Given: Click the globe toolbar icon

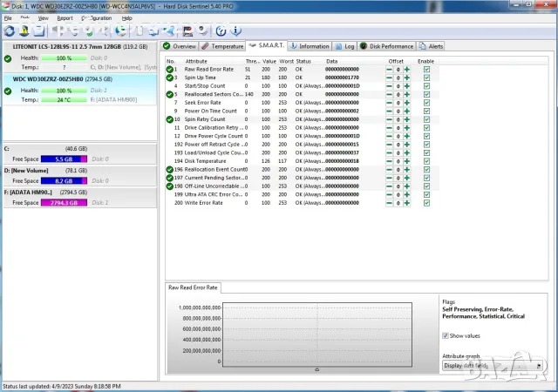Looking at the screenshot, I should click(x=122, y=31).
